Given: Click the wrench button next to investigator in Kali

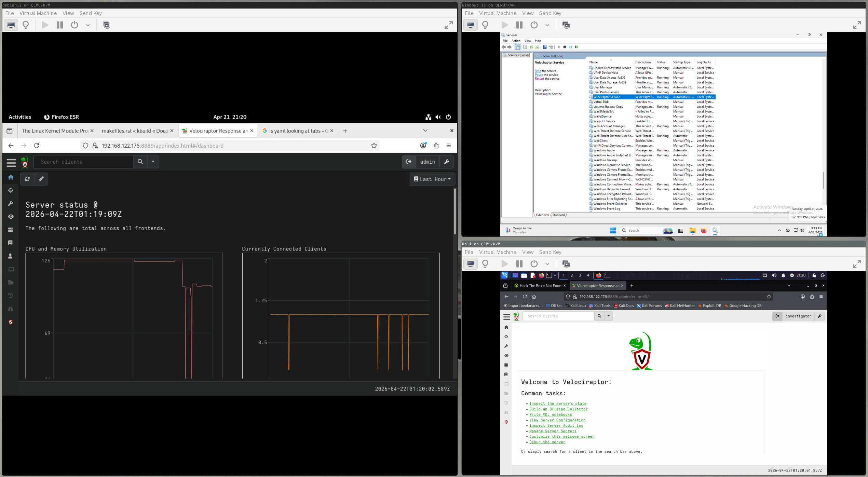Looking at the screenshot, I should click(819, 316).
